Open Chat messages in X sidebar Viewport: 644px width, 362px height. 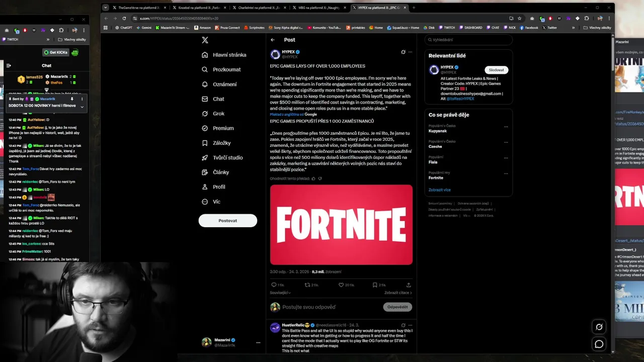(x=213, y=99)
